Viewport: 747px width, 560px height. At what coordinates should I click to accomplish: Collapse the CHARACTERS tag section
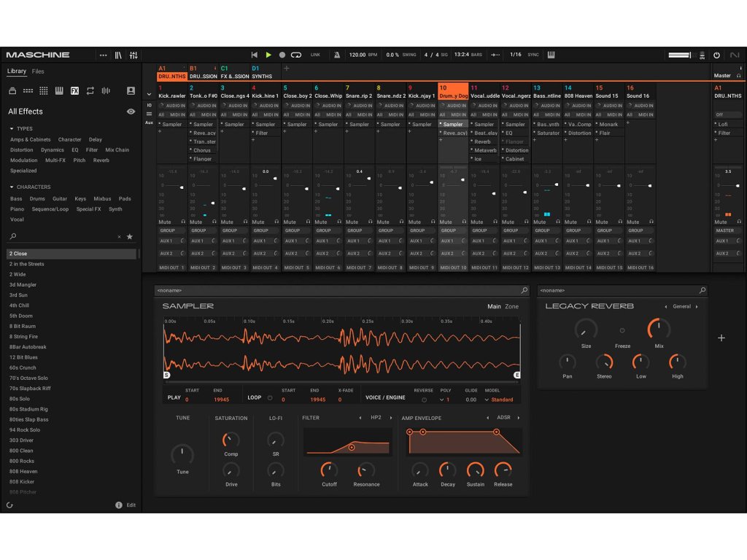click(x=12, y=187)
